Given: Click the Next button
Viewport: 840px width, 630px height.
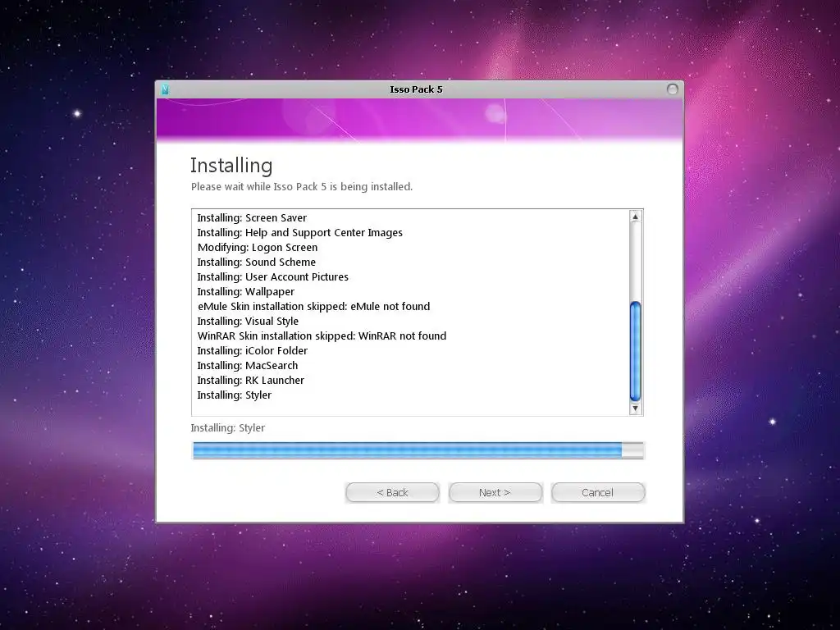Looking at the screenshot, I should tap(495, 492).
